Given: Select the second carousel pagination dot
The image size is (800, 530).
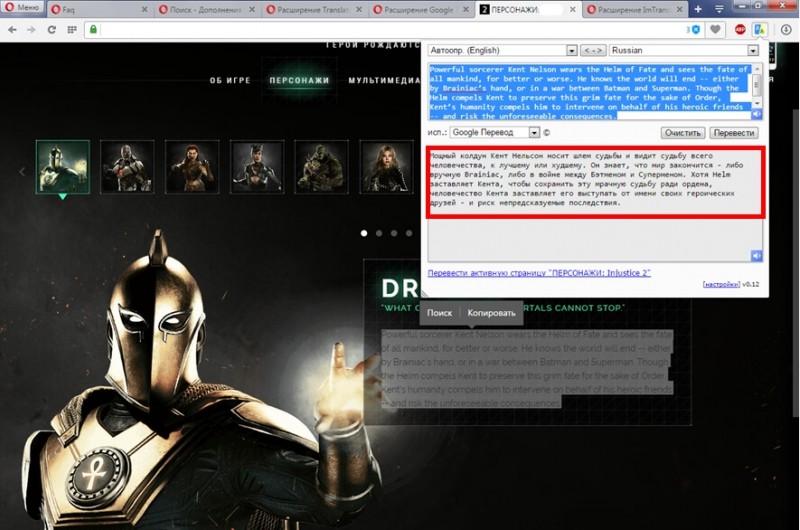Looking at the screenshot, I should pyautogui.click(x=379, y=233).
